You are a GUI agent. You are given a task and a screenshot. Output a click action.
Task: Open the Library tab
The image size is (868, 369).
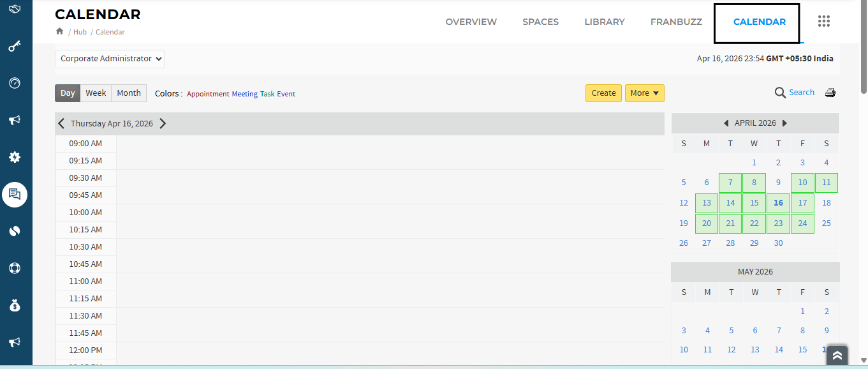pyautogui.click(x=604, y=22)
